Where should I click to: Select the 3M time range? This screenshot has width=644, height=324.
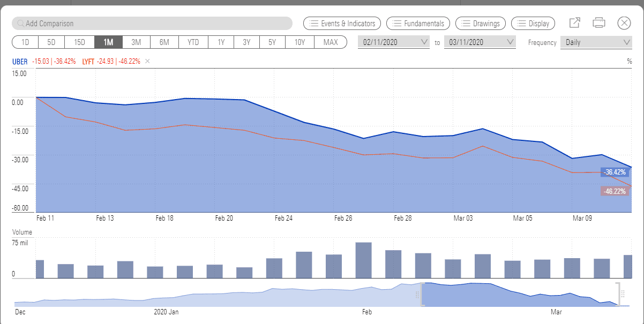point(136,42)
